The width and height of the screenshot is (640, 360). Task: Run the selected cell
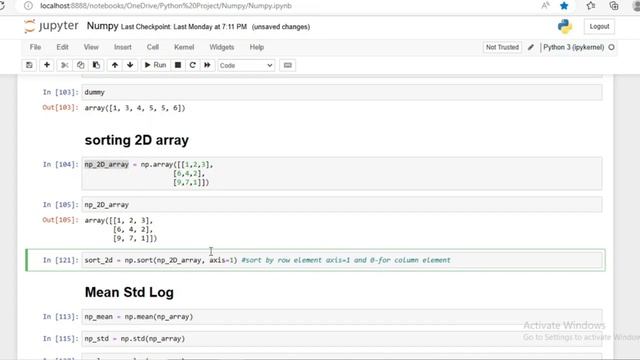tap(155, 65)
